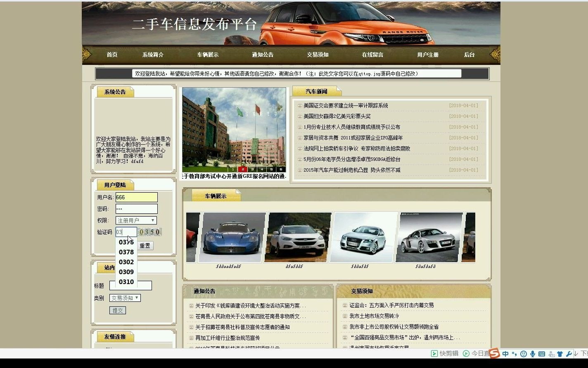Toggle the 中 Chinese/English input mode
This screenshot has width=588, height=368.
(505, 354)
